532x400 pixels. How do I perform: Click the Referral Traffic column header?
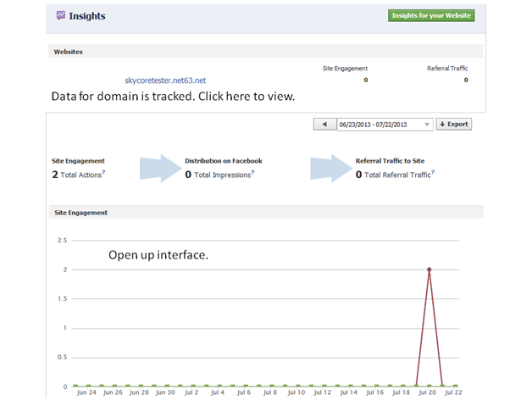447,69
